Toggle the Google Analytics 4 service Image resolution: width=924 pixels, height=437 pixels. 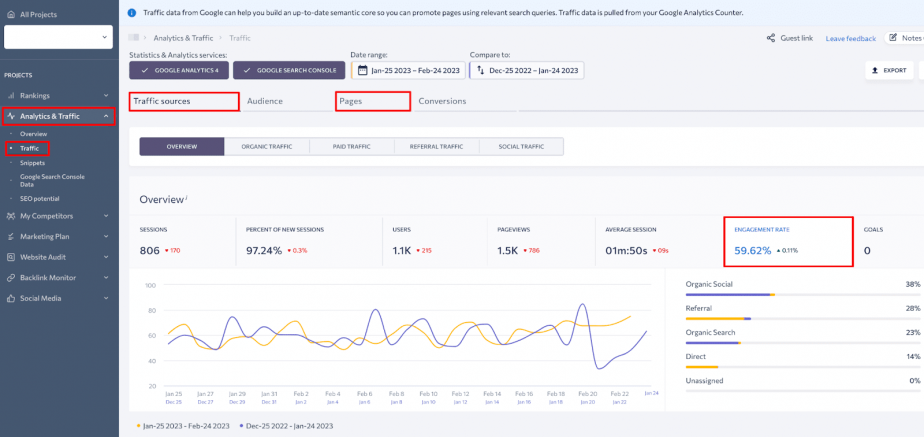(x=179, y=71)
